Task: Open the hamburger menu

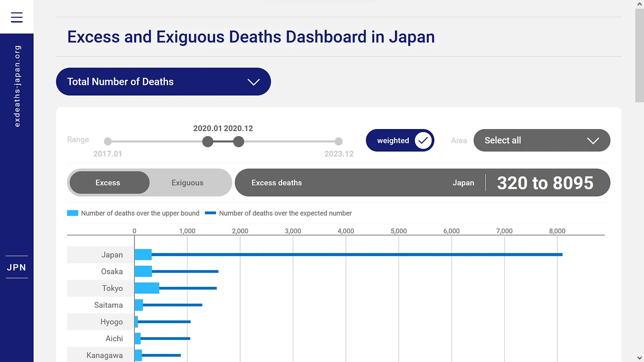Action: click(17, 17)
